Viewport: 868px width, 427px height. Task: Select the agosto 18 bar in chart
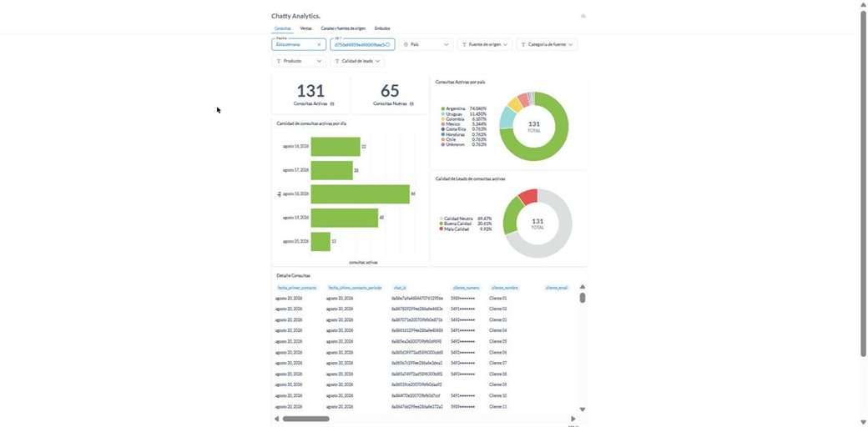(x=361, y=193)
